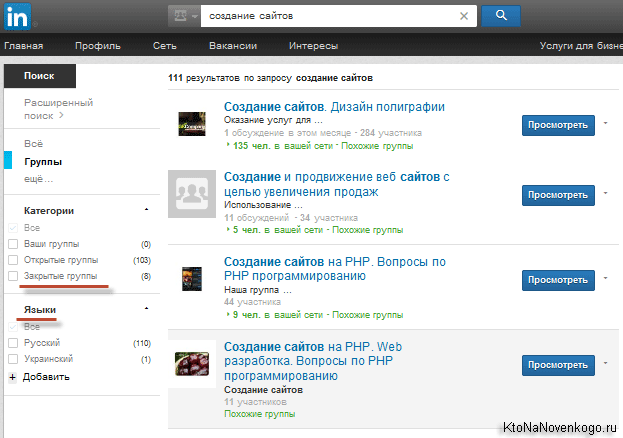The height and width of the screenshot is (438, 623).
Task: Clear the search field with the X icon
Action: [464, 16]
